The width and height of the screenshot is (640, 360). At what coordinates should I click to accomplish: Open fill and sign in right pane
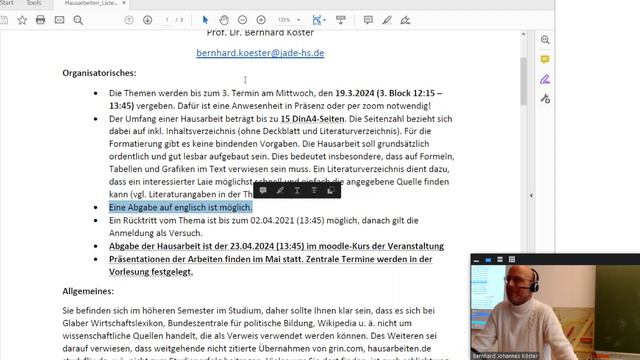[x=545, y=79]
